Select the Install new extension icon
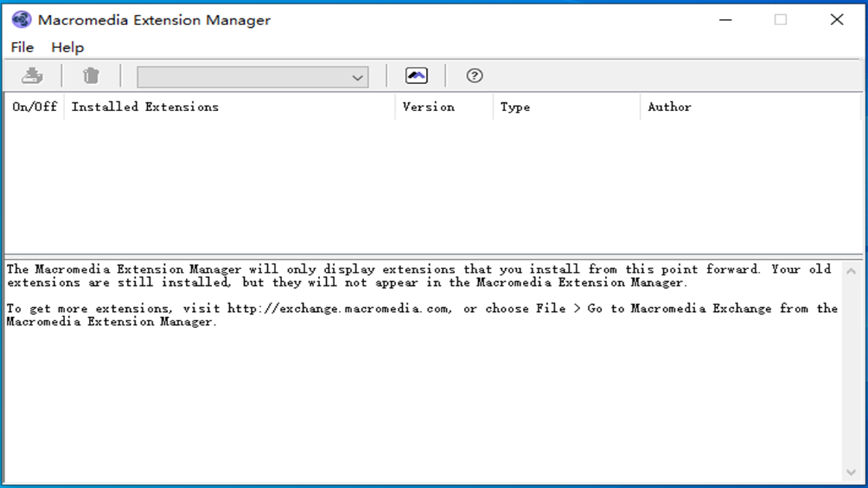Viewport: 868px width, 488px height. (x=33, y=75)
